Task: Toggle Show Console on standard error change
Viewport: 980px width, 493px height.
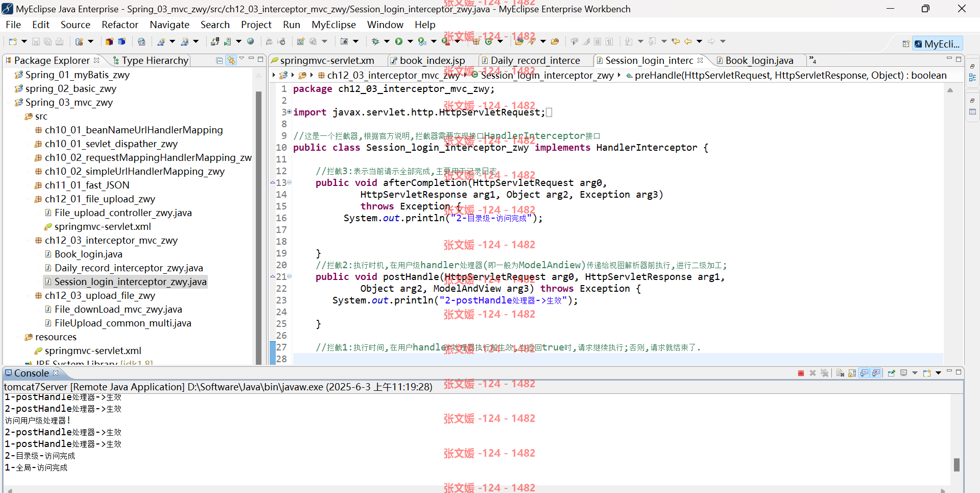Action: [876, 373]
